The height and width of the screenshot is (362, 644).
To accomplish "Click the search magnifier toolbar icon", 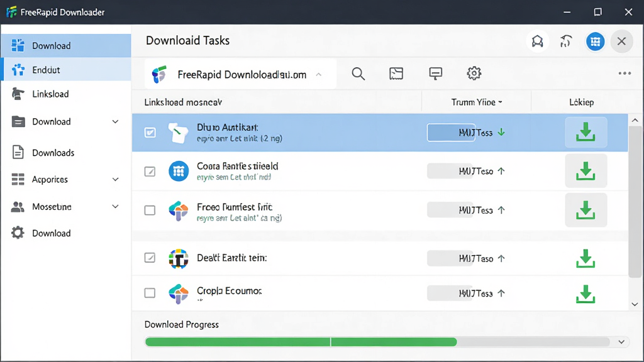I will pos(358,74).
